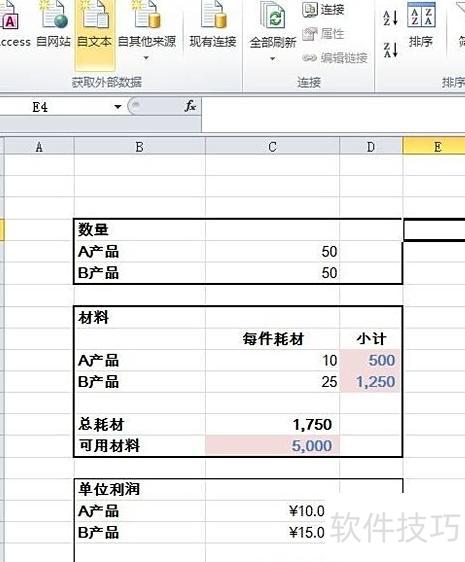The image size is (465, 562).
Task: Select available material value 5,000
Action: (272, 446)
